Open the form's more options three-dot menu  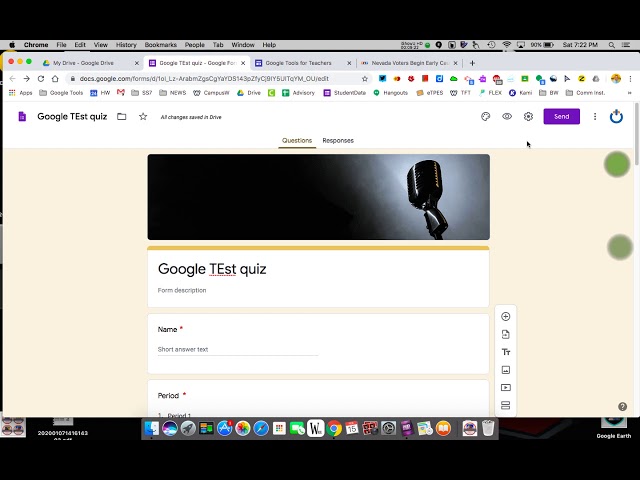click(x=595, y=117)
